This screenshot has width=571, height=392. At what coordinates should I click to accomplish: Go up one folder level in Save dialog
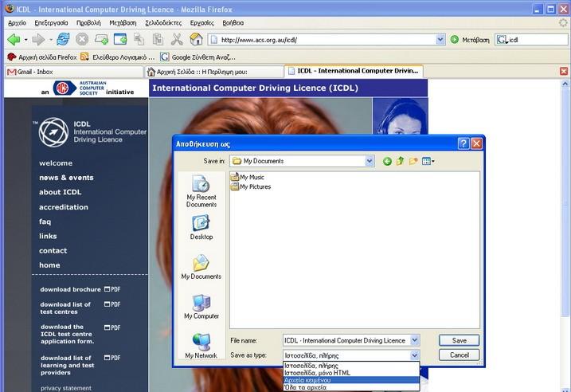coord(401,161)
